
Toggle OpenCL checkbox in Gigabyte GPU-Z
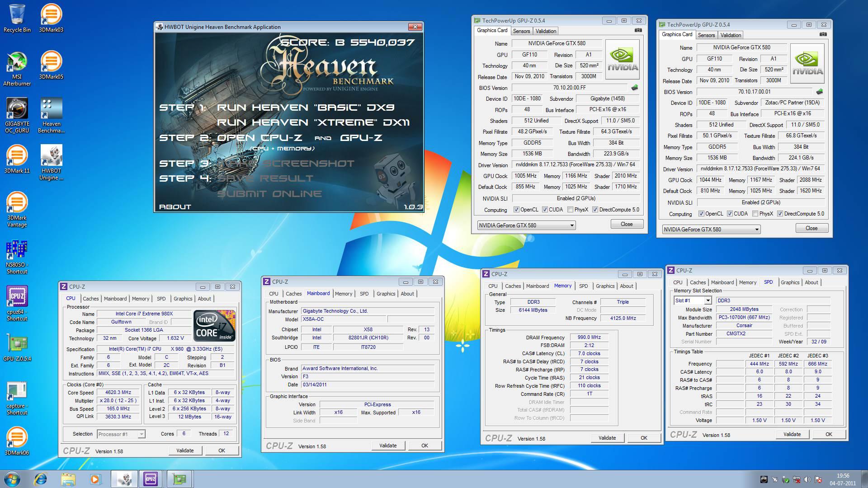516,210
